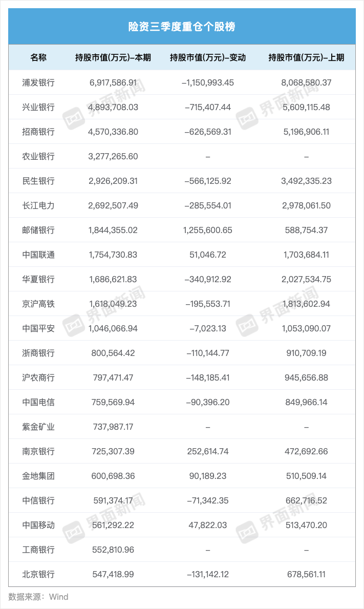The image size is (364, 609).
Task: Select the 京沪高铁 stock name
Action: 38,304
